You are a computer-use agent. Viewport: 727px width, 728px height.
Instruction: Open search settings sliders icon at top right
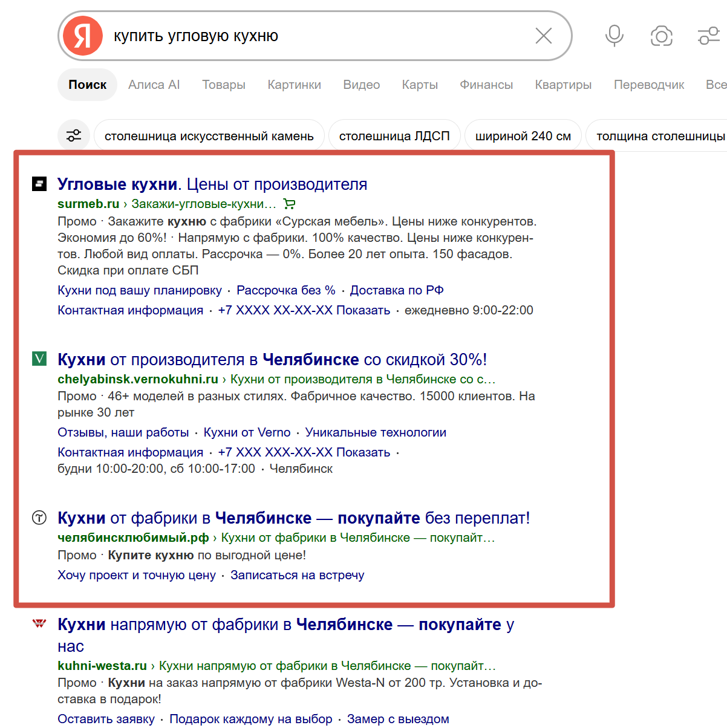pyautogui.click(x=708, y=36)
